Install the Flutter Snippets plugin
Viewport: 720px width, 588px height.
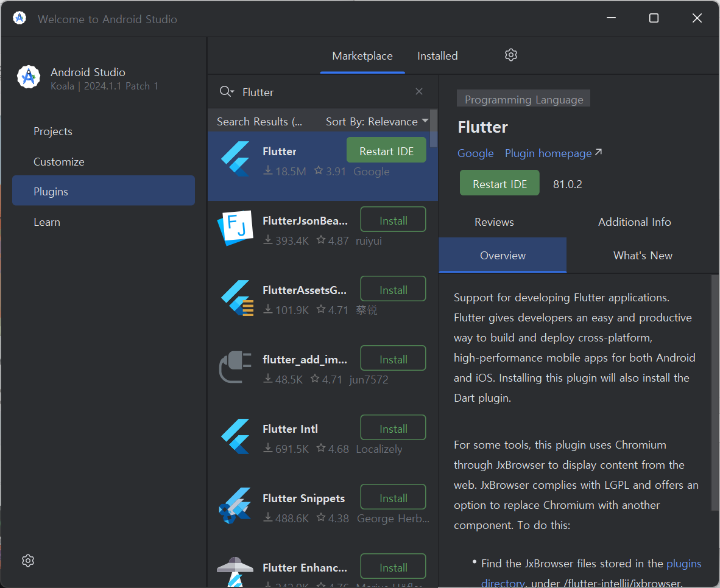[x=393, y=497]
